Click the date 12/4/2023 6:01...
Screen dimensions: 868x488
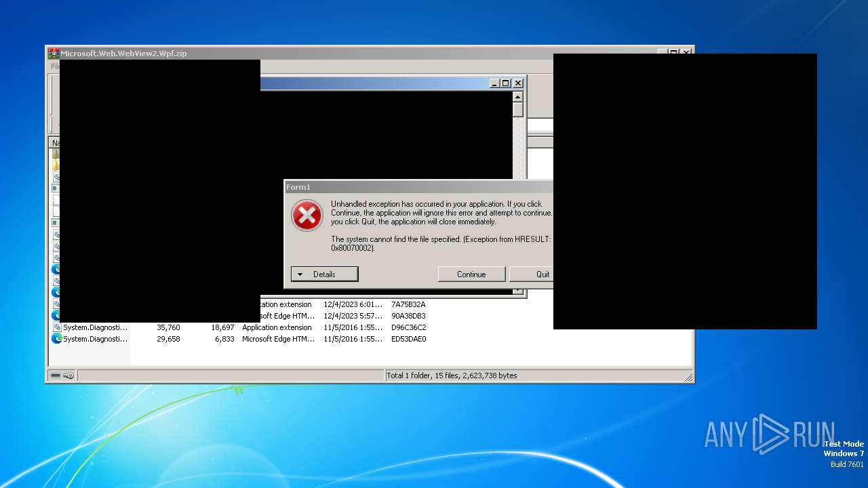point(353,304)
